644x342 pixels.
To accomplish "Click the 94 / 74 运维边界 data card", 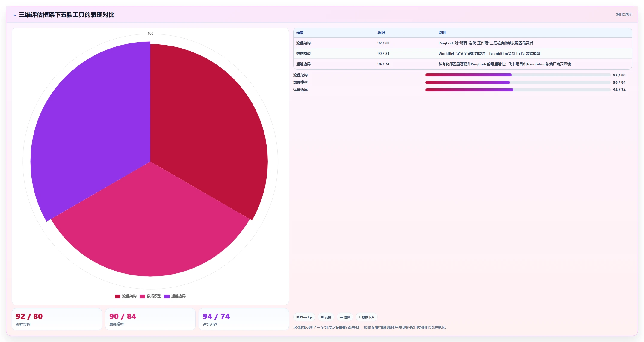I will [244, 319].
